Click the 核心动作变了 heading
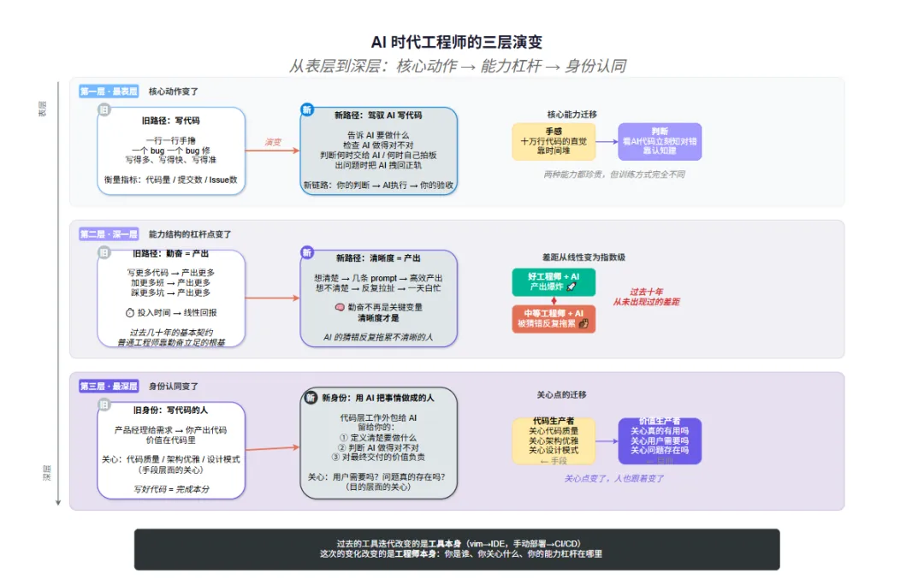924x579 pixels. click(173, 92)
